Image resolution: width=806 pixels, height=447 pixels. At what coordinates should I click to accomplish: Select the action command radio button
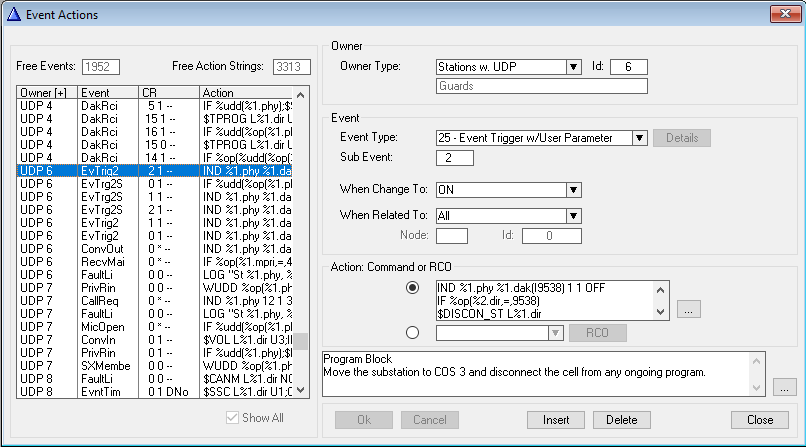414,288
